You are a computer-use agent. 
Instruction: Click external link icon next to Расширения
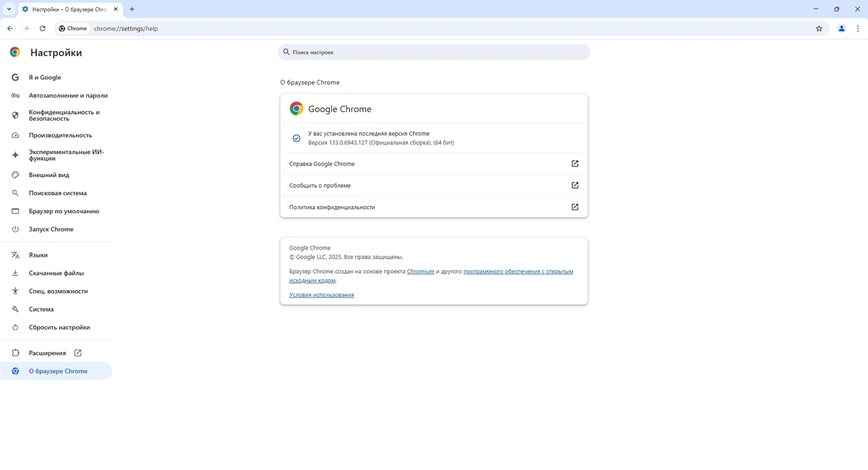point(77,353)
